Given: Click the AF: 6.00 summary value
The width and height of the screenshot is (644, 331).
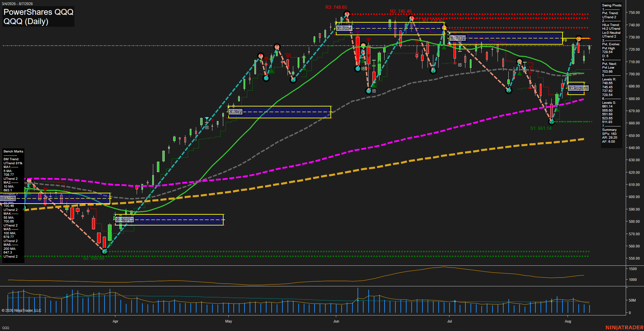Looking at the screenshot, I should click(x=608, y=142).
